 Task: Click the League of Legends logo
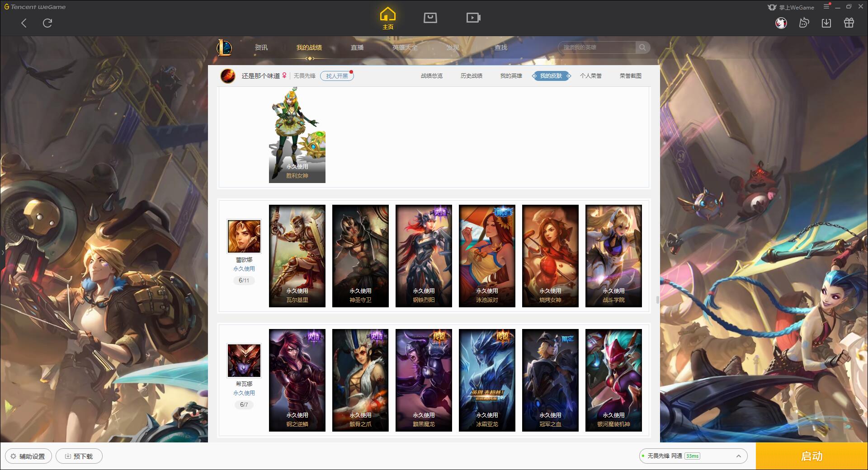click(225, 47)
